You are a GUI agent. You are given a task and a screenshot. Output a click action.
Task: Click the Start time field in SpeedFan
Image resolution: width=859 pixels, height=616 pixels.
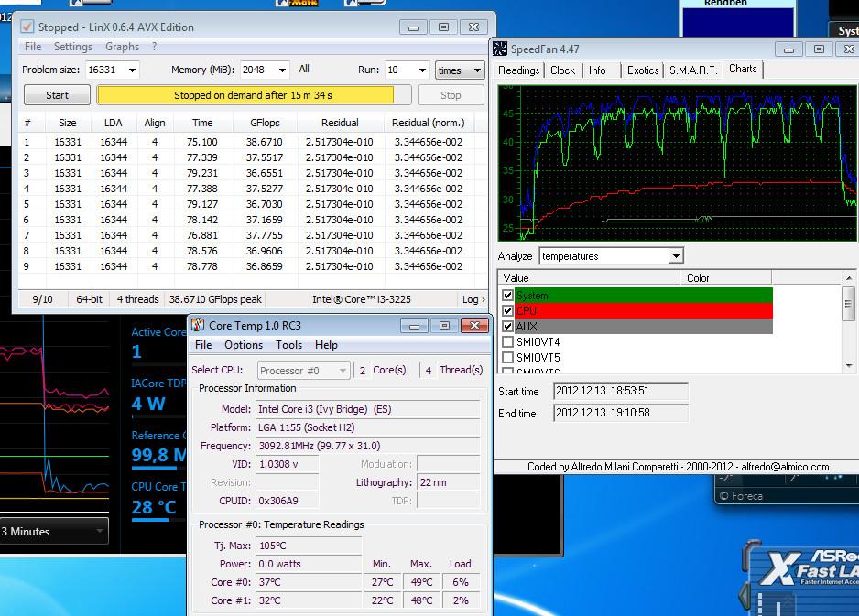coord(621,391)
